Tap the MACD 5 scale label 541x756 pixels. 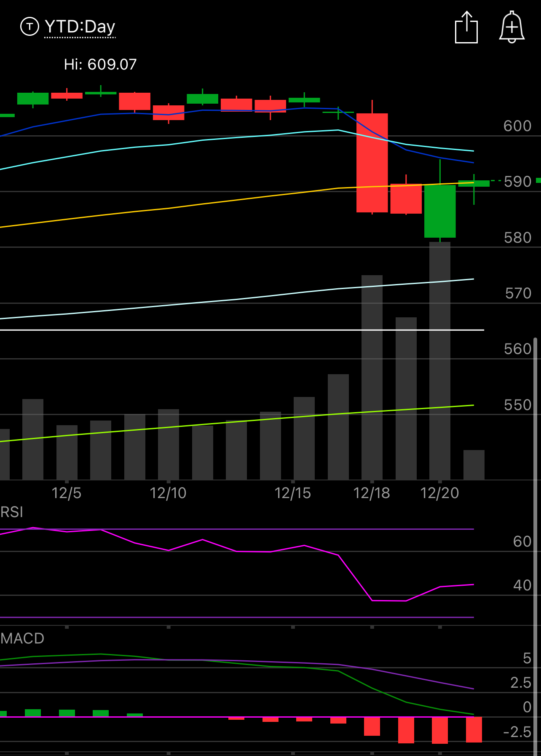click(527, 658)
